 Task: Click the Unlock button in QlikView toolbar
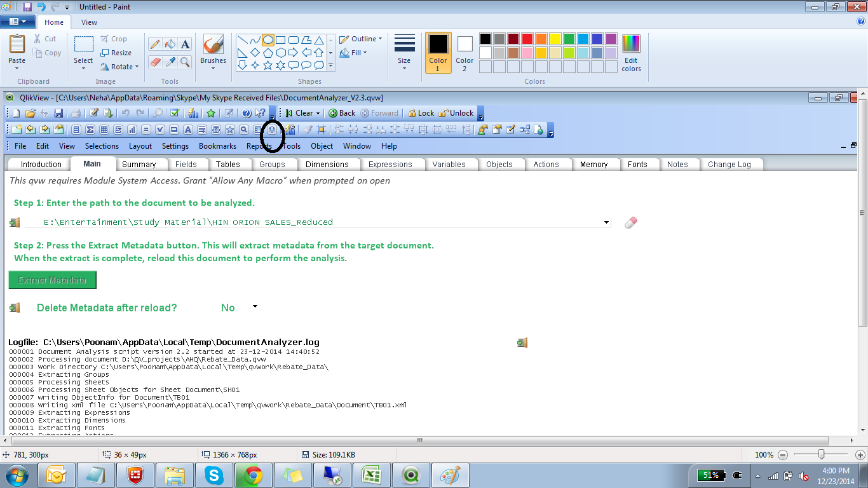point(456,113)
